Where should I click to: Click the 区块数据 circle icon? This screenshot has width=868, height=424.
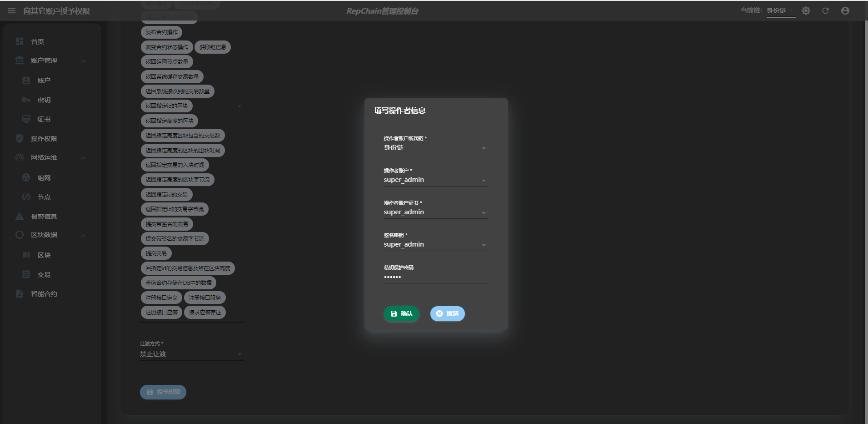tap(20, 235)
